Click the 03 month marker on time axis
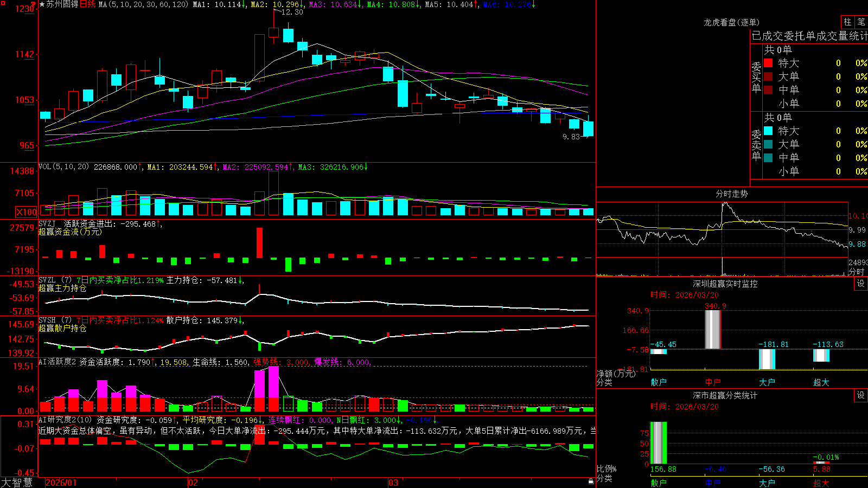The height and width of the screenshot is (488, 868). (x=393, y=483)
